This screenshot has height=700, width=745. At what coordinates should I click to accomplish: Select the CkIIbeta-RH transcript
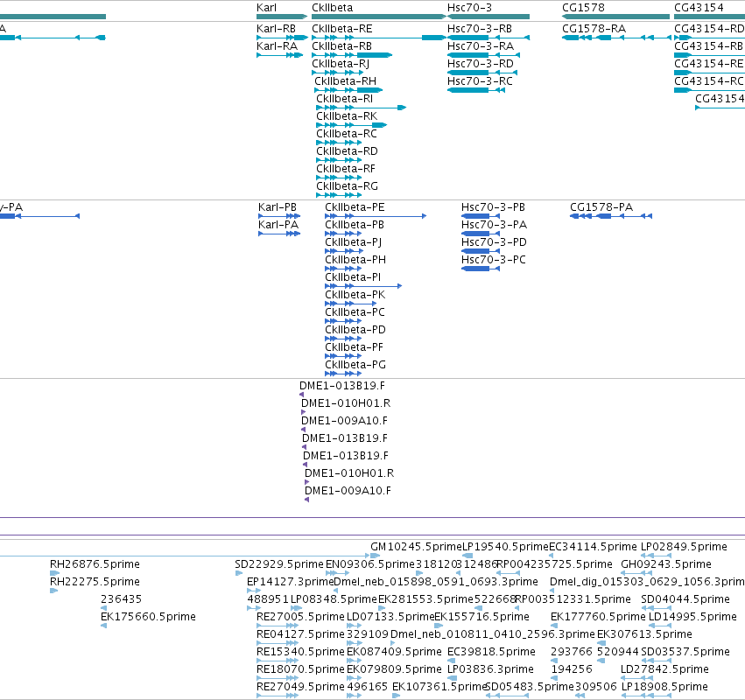pyautogui.click(x=346, y=81)
